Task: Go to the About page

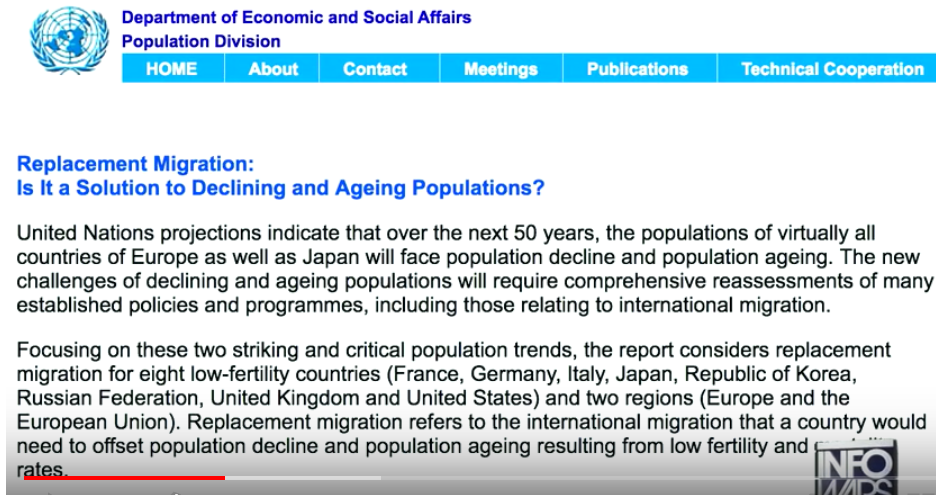Action: click(x=272, y=69)
